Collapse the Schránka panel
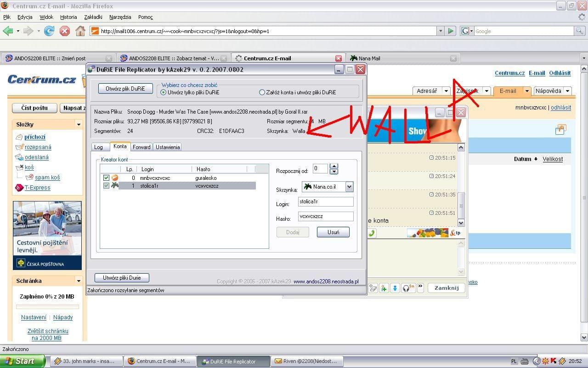 (79, 281)
